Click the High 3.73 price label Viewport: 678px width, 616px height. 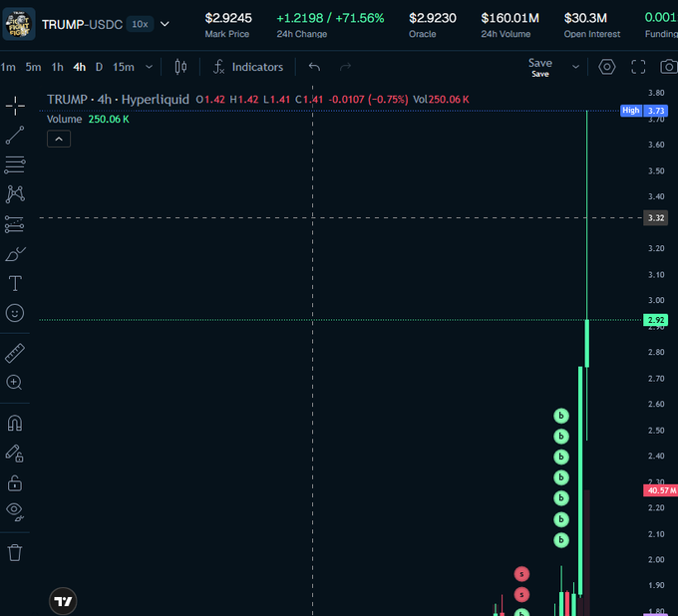point(644,111)
